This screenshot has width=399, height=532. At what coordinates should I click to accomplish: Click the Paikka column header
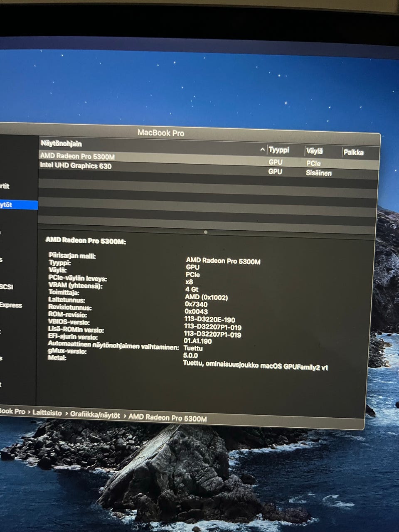[353, 153]
